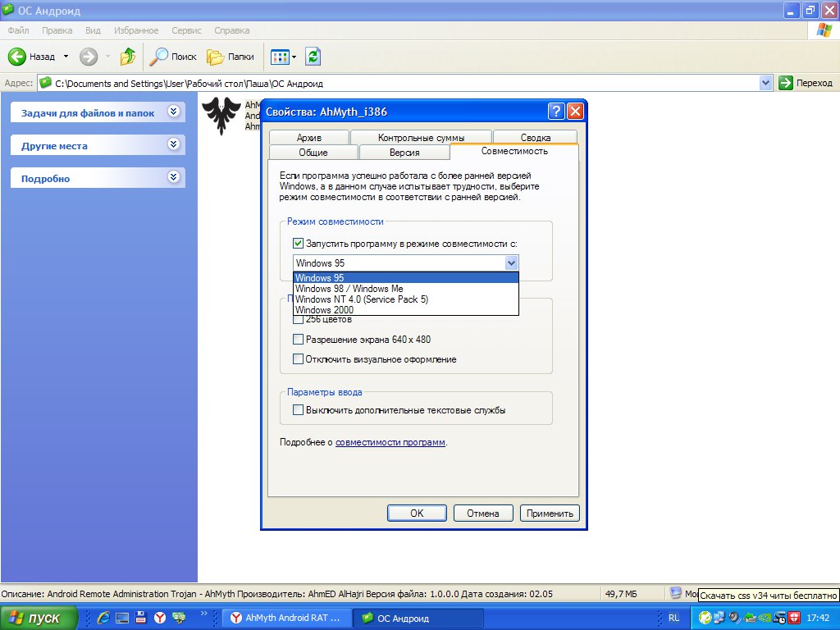Open the совместимости программ link

click(x=390, y=442)
